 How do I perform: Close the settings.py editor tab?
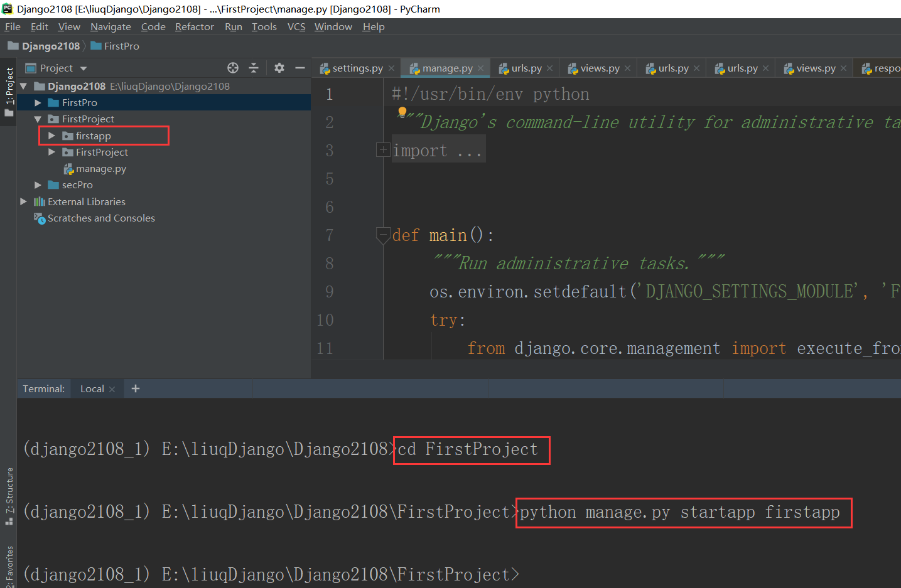391,68
